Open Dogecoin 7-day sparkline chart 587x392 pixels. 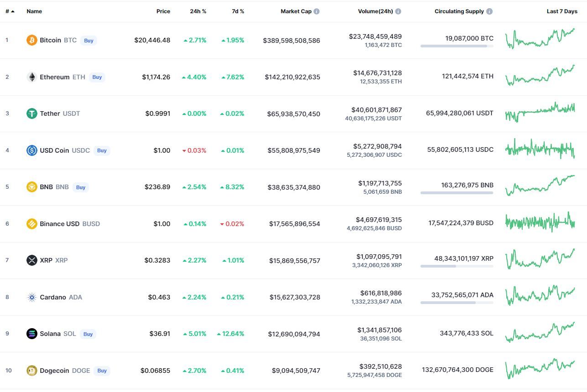[x=540, y=369]
